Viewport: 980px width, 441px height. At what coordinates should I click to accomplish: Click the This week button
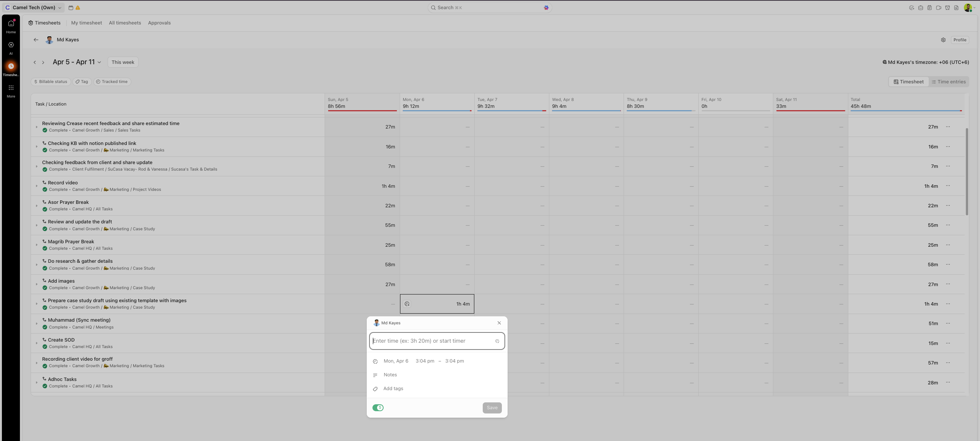pyautogui.click(x=123, y=62)
